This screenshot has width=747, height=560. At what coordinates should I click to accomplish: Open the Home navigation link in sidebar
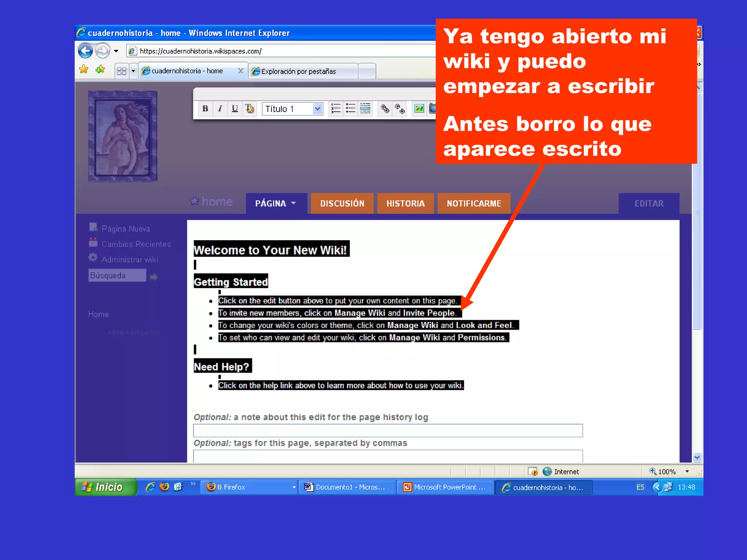(98, 314)
